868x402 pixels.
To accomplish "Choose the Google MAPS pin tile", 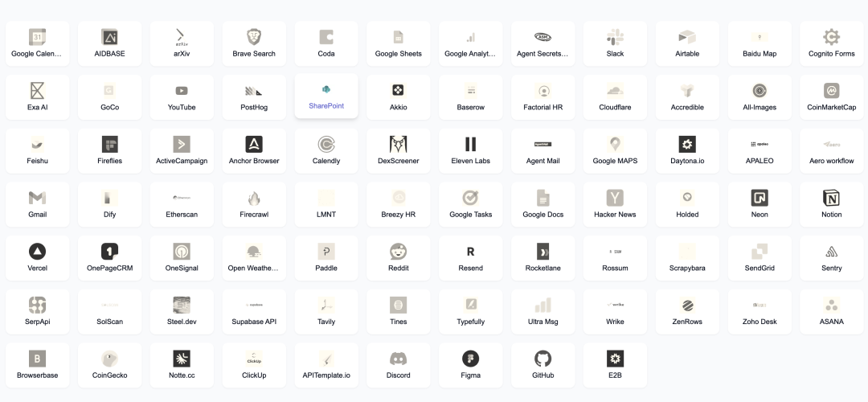I will coord(615,151).
